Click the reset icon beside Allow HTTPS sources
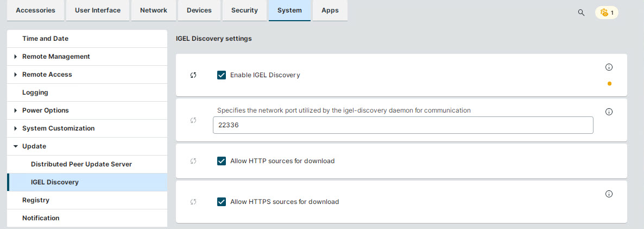The image size is (644, 229). 193,201
